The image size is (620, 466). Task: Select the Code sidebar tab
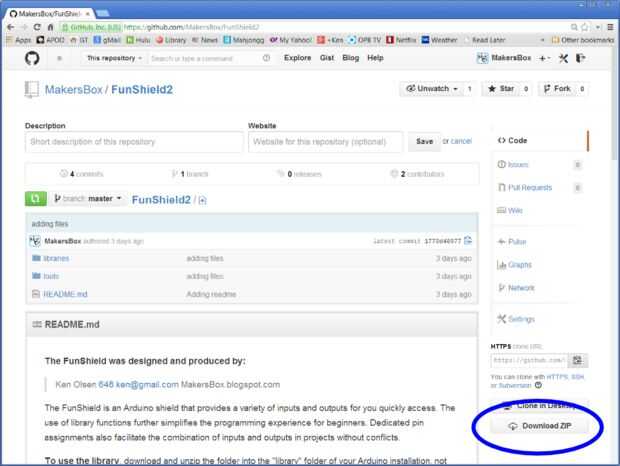coord(541,140)
